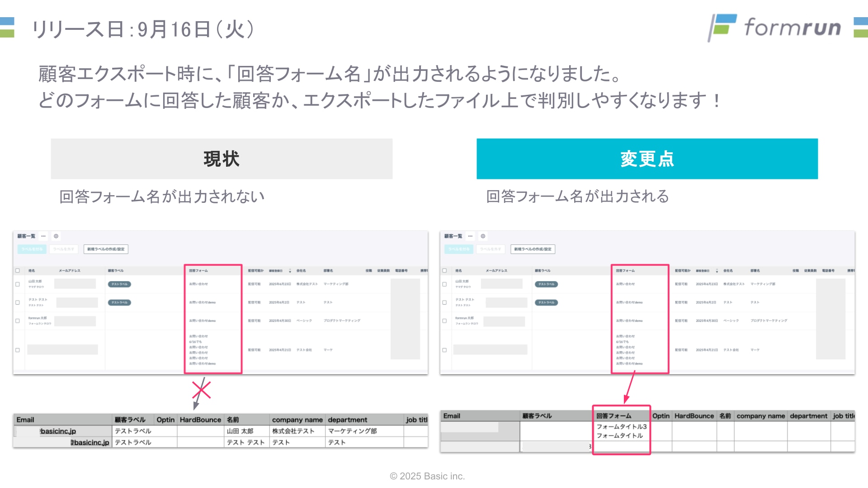
Task: Open the gear settings in 変更点 screenshot
Action: click(483, 236)
